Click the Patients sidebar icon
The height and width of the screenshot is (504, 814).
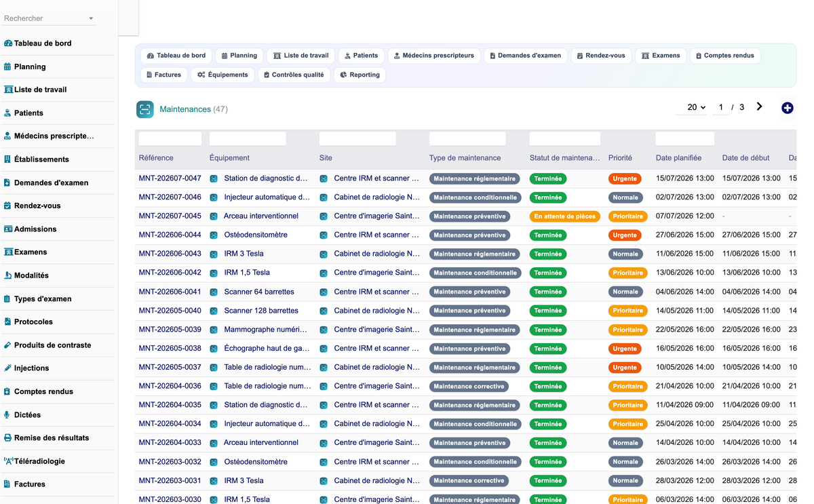7,113
